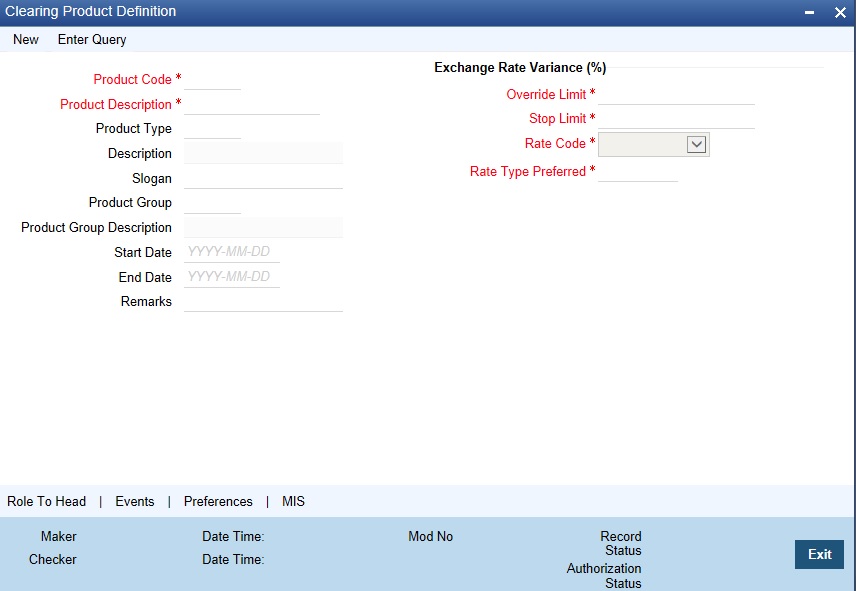Click the Product Group Description field
856x591 pixels.
coord(264,228)
